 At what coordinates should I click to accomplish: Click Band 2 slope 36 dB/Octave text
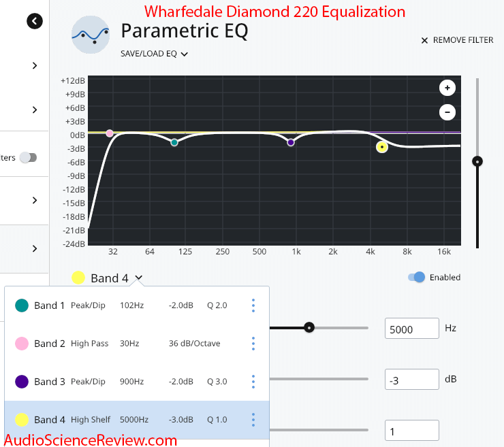[x=195, y=344]
